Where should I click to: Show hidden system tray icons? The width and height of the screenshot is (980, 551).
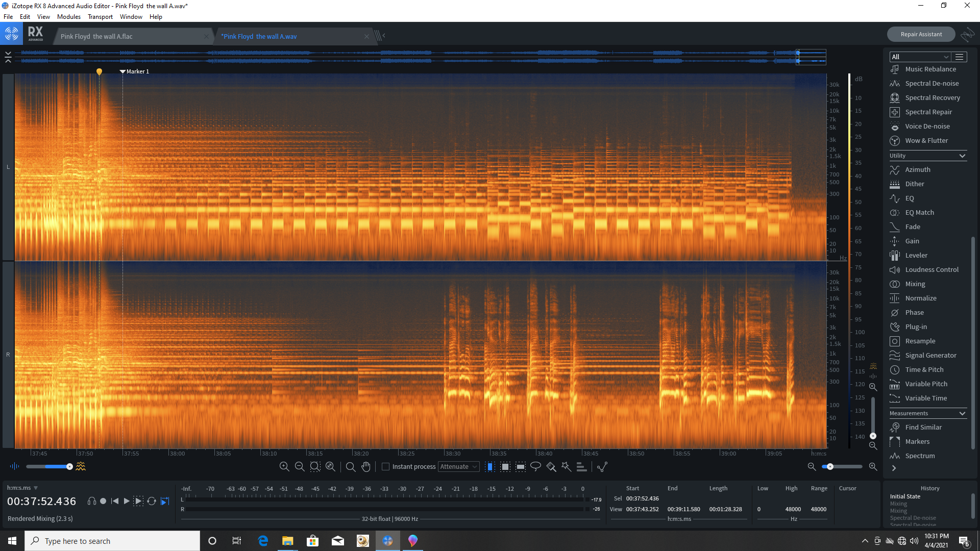coord(865,541)
